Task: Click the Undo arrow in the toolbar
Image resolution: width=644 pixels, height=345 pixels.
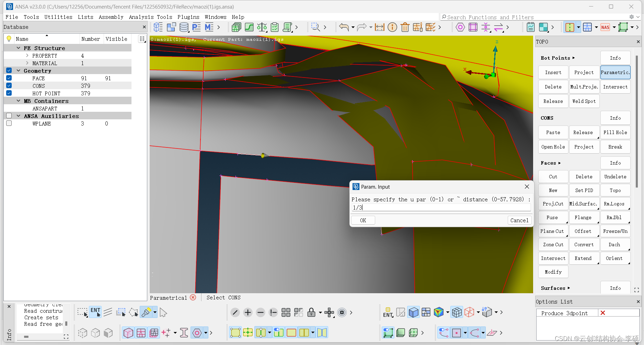Action: (x=344, y=27)
